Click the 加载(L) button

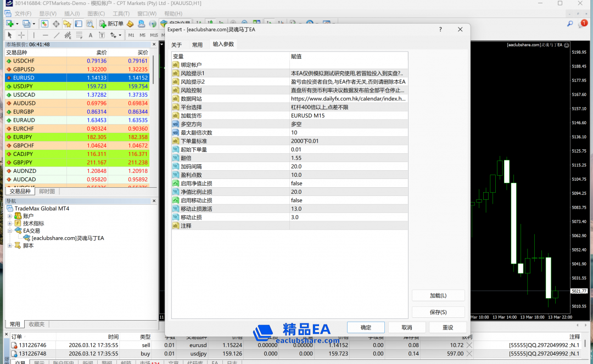tap(438, 295)
